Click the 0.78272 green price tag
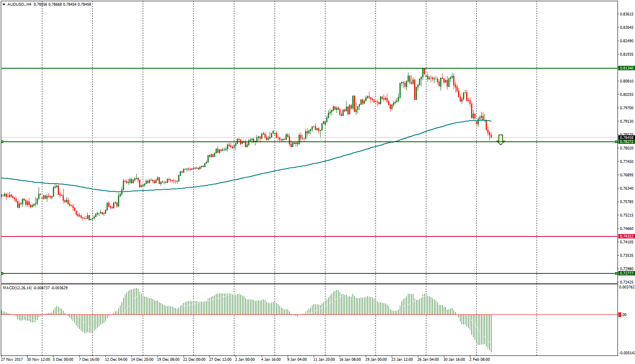635x364 pixels. click(x=626, y=142)
